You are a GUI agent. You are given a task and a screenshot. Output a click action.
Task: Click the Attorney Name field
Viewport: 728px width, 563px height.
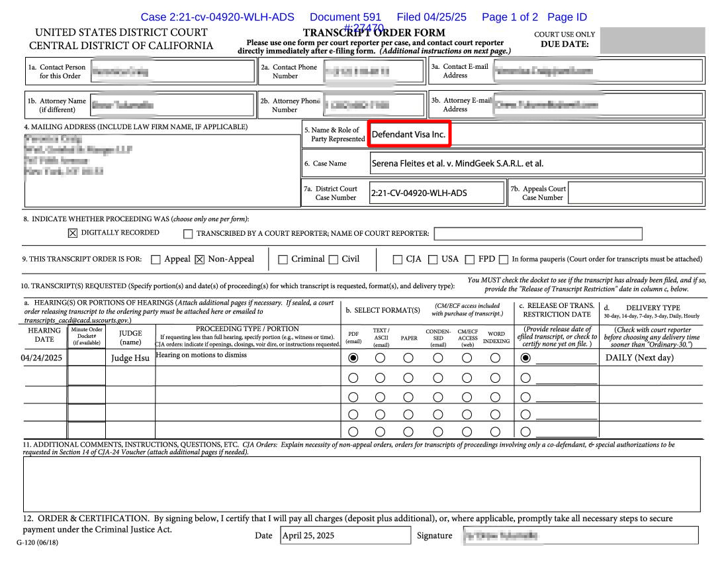[x=172, y=105]
